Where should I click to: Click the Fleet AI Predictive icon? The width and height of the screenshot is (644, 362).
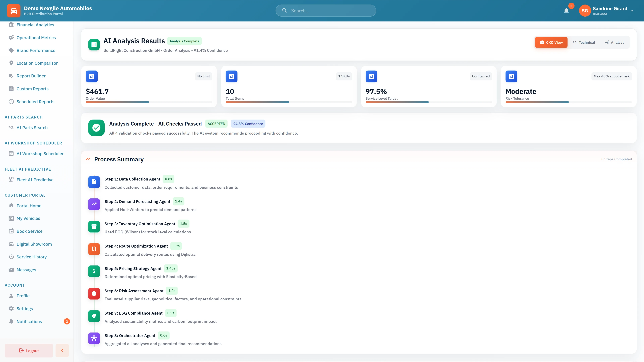point(11,180)
